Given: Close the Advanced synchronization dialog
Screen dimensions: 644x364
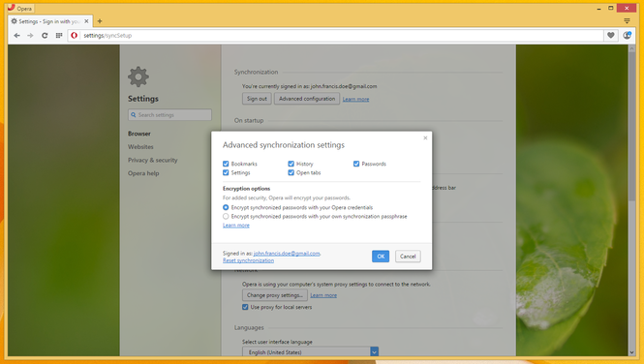Looking at the screenshot, I should [425, 137].
